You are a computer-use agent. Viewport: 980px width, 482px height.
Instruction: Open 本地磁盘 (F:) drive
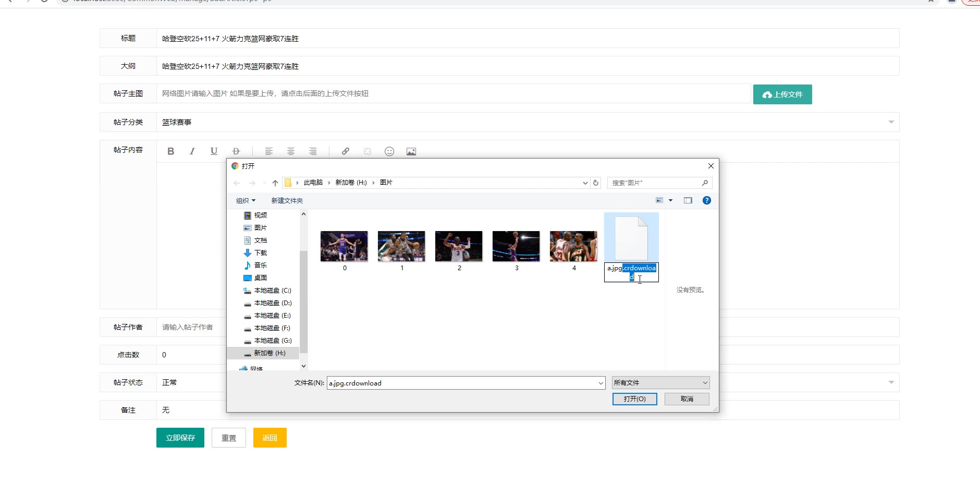click(x=272, y=328)
